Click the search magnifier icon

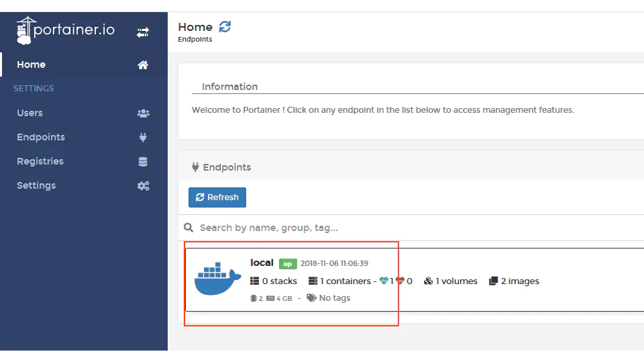point(189,228)
